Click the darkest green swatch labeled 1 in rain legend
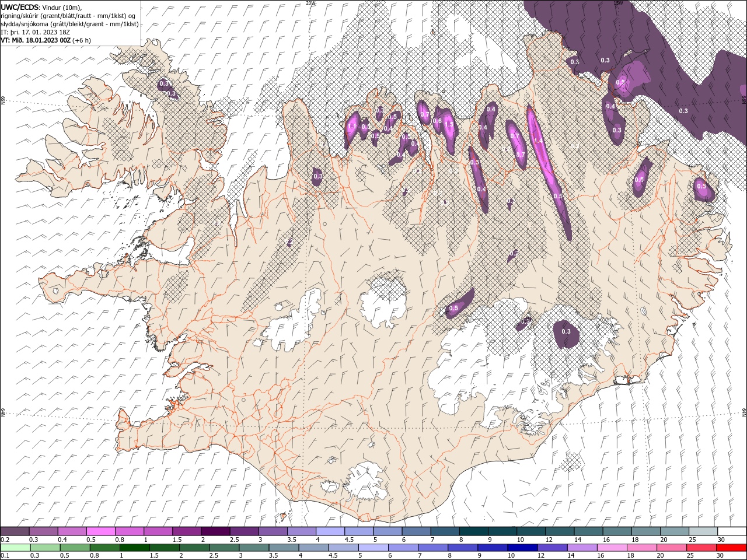This screenshot has width=747, height=560. 135,548
